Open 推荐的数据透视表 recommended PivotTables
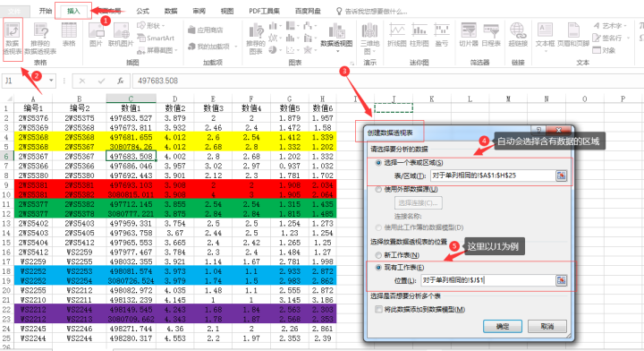 tap(40, 39)
